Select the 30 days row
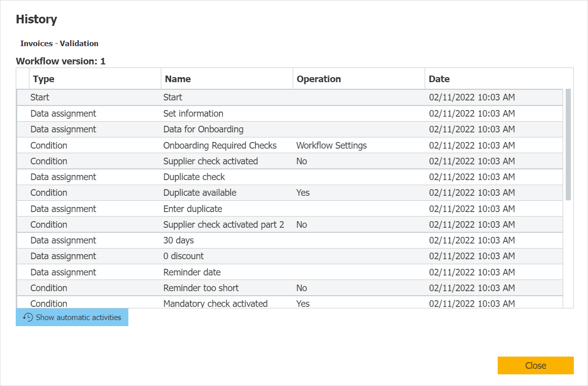 [x=178, y=240]
